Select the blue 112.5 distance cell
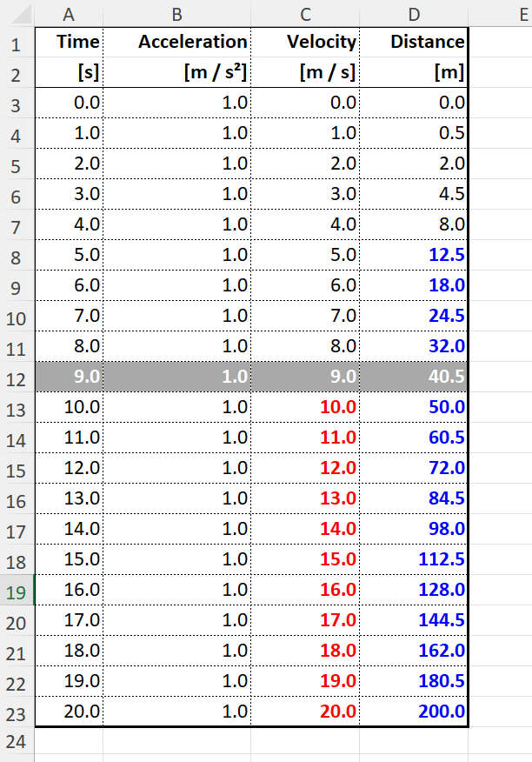This screenshot has width=532, height=762. [414, 559]
